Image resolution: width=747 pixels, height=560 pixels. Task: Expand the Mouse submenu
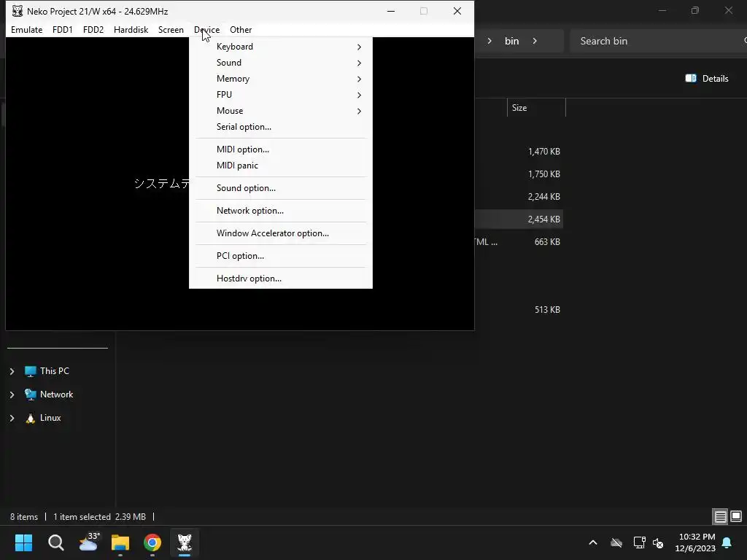[281, 111]
